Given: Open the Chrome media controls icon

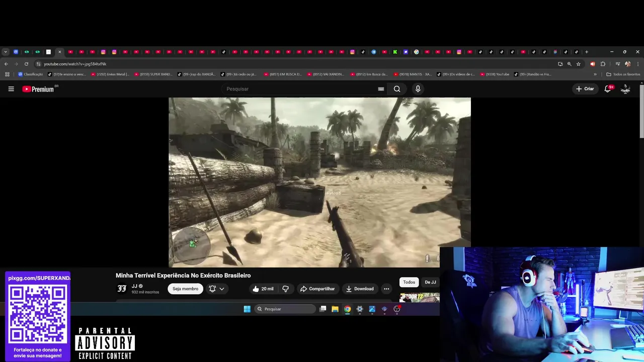Looking at the screenshot, I should 617,64.
